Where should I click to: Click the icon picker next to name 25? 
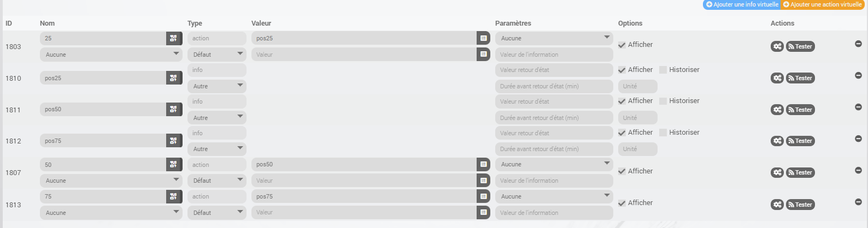click(174, 38)
